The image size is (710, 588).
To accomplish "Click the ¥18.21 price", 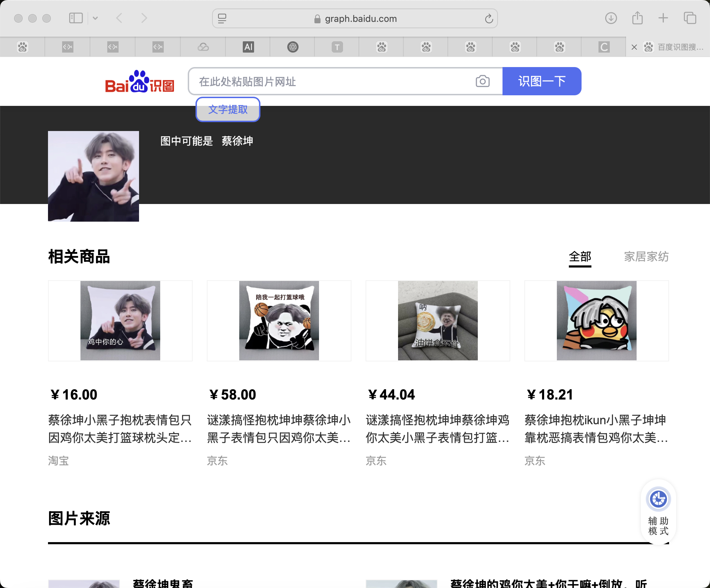I will tap(550, 395).
